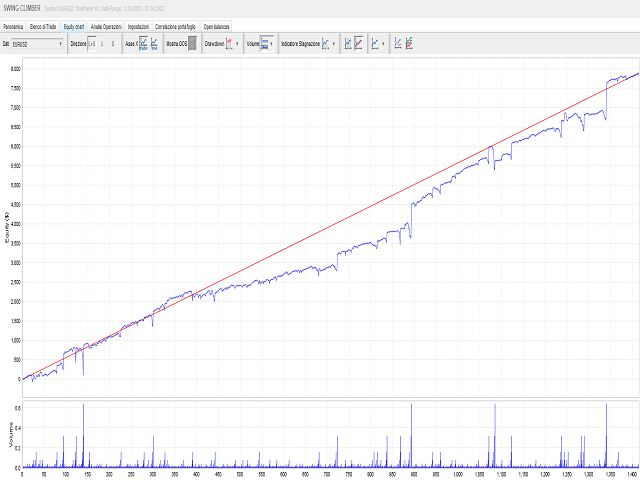Screen dimensions: 640x480
Task: Click the multi-colored equity lines icon
Action: point(409,44)
